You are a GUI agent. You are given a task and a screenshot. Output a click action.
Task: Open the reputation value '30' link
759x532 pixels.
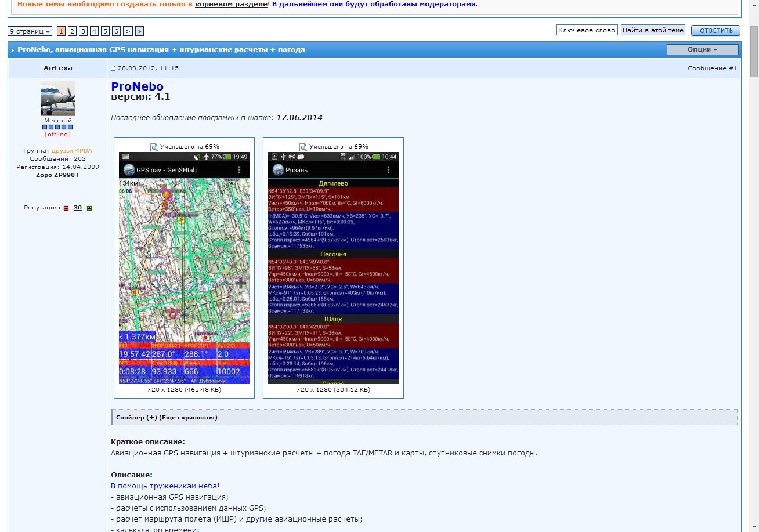[x=78, y=208]
